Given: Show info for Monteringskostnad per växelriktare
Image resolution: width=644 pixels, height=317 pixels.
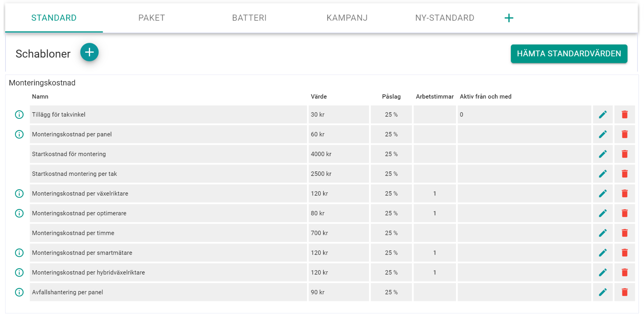Looking at the screenshot, I should coord(19,193).
